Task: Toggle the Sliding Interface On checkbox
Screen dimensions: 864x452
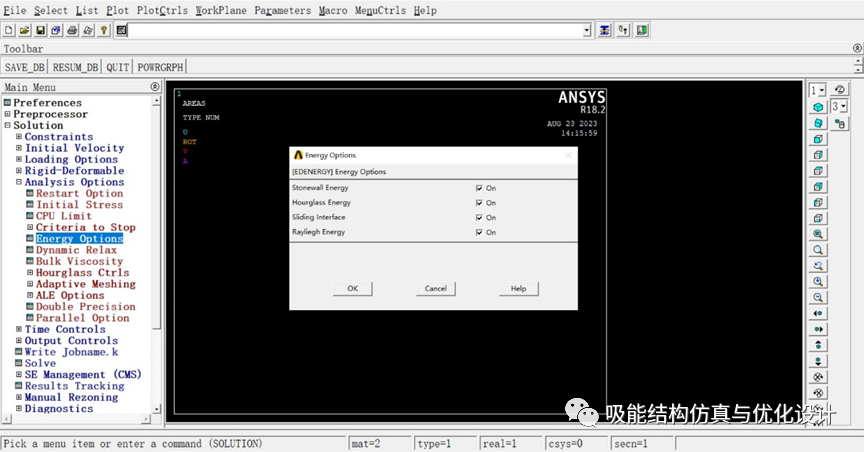Action: [x=479, y=218]
